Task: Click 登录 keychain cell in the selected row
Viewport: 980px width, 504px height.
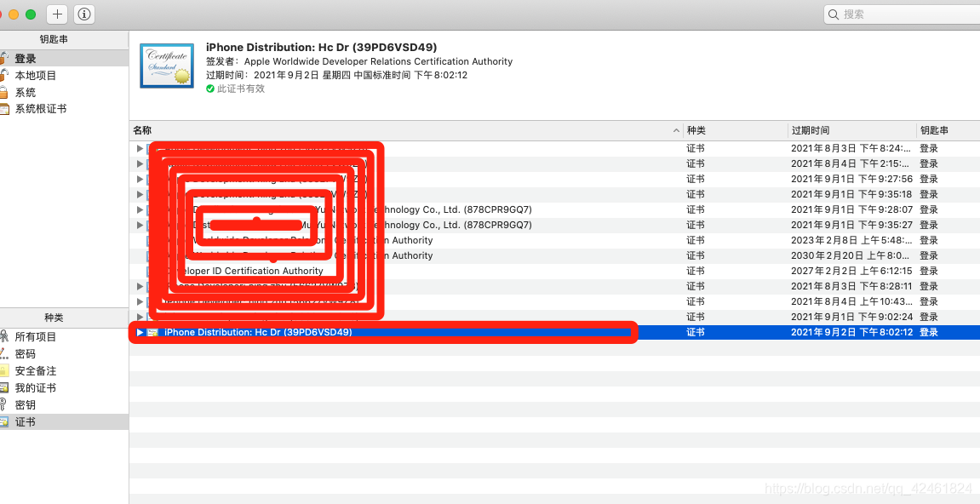Action: [929, 333]
